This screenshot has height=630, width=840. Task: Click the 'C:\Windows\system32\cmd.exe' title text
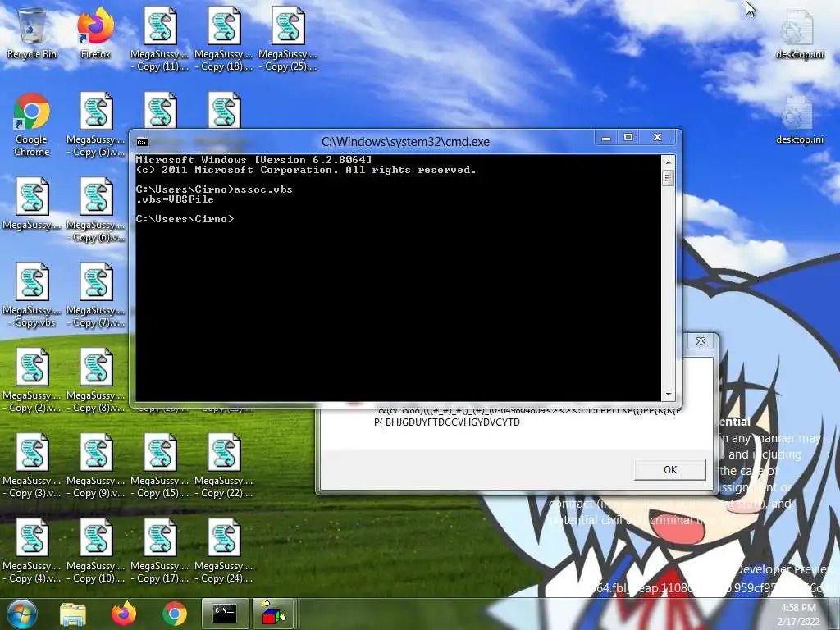click(405, 142)
